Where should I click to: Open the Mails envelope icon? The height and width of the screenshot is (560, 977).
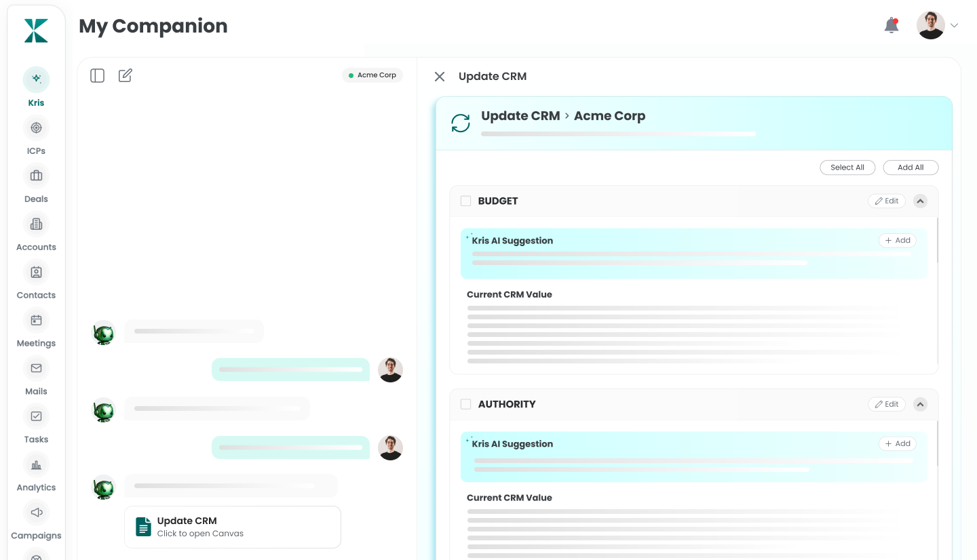pyautogui.click(x=36, y=368)
